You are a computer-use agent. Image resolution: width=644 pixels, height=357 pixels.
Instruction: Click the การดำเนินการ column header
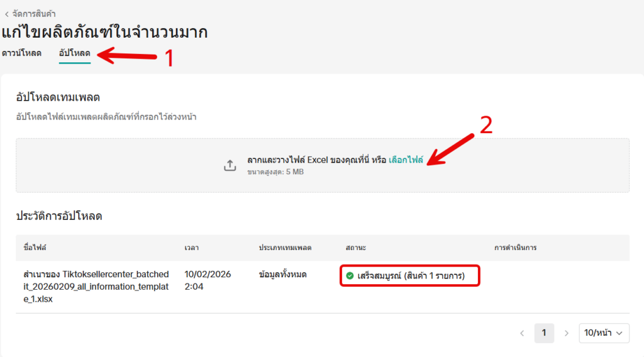(x=515, y=248)
